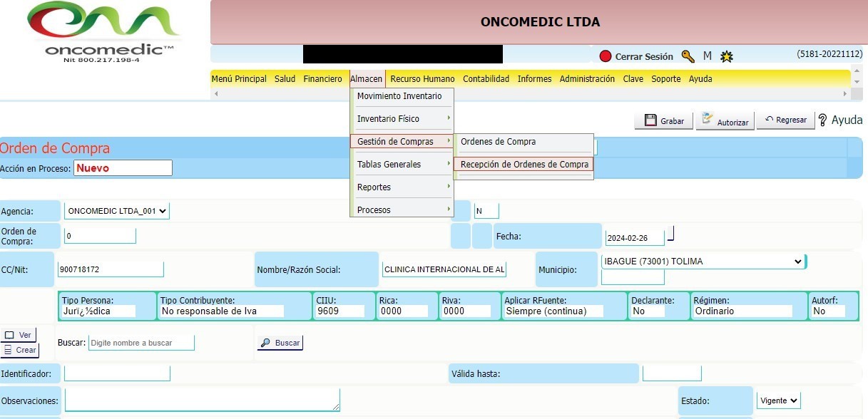Click the red Cerrar Sesión circle icon

606,56
